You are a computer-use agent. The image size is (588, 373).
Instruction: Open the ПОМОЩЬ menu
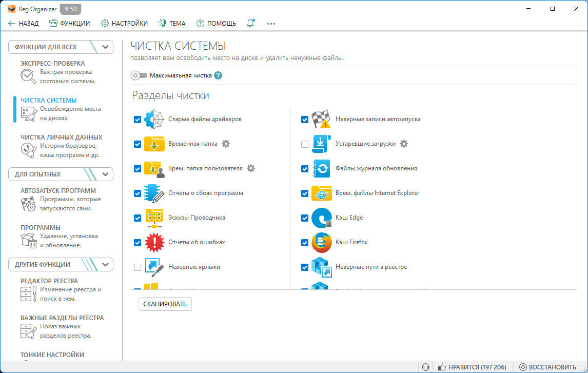(x=217, y=23)
